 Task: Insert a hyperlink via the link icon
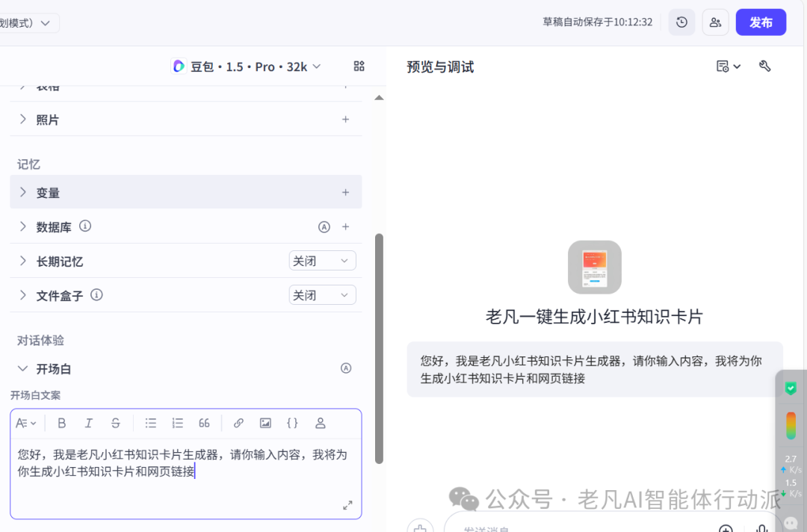(238, 423)
